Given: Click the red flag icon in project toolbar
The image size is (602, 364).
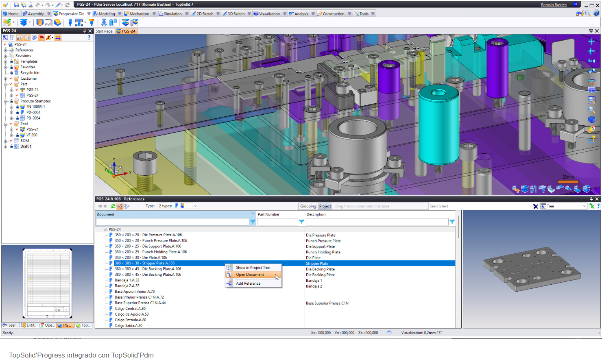Looking at the screenshot, I should tap(41, 37).
